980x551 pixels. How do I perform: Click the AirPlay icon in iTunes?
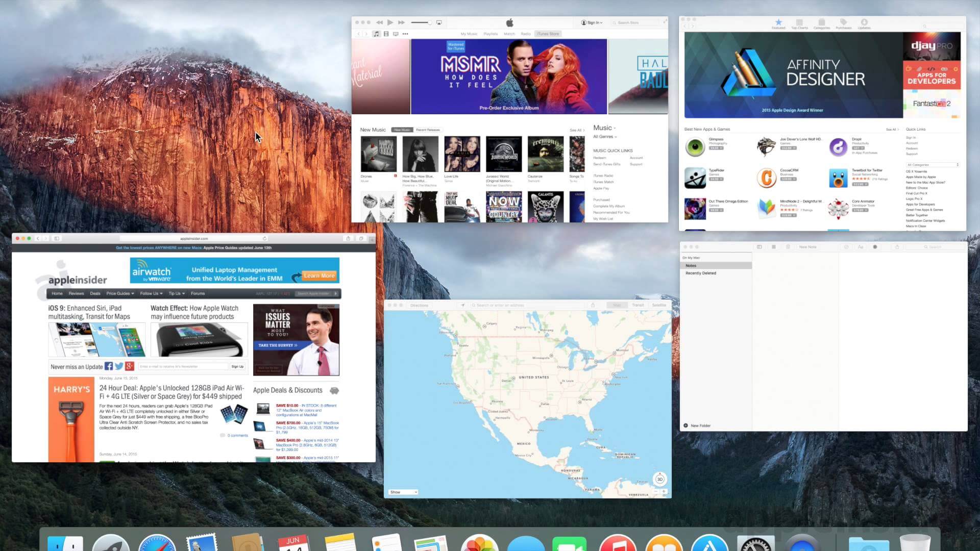point(439,22)
